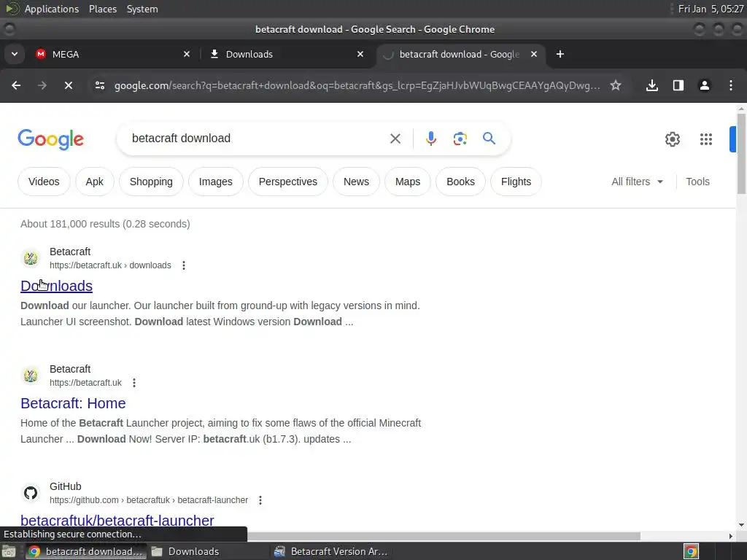This screenshot has width=747, height=560.
Task: Start voice search with microphone icon
Action: [430, 139]
